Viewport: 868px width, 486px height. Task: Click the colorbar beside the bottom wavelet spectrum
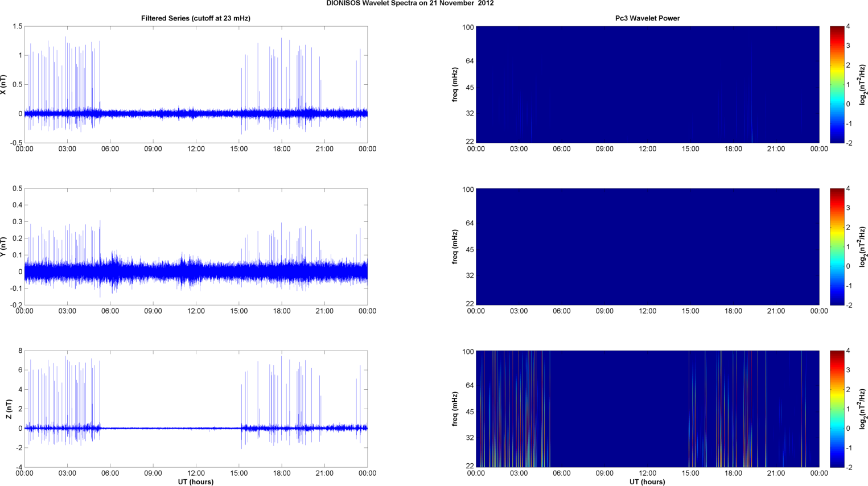click(x=837, y=409)
